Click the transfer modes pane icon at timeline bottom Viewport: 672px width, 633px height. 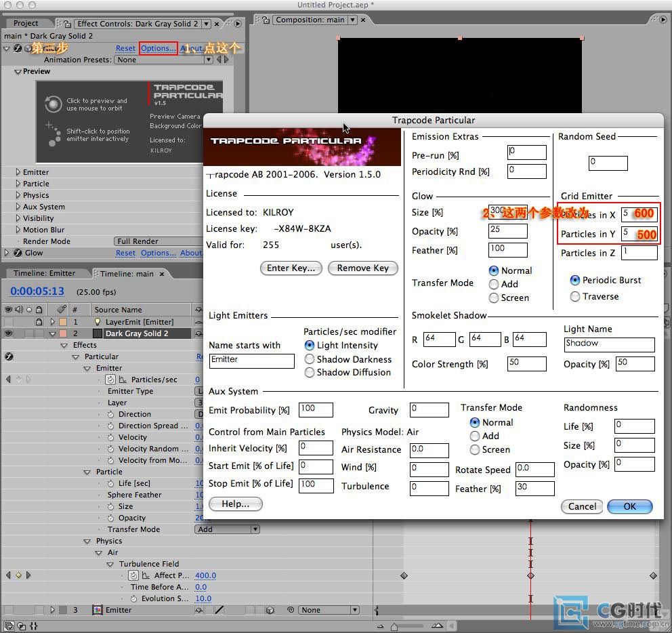(22, 626)
